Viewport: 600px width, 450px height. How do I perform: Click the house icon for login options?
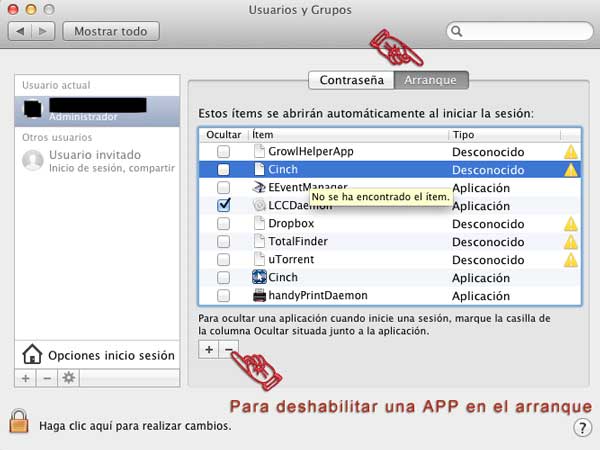[32, 354]
